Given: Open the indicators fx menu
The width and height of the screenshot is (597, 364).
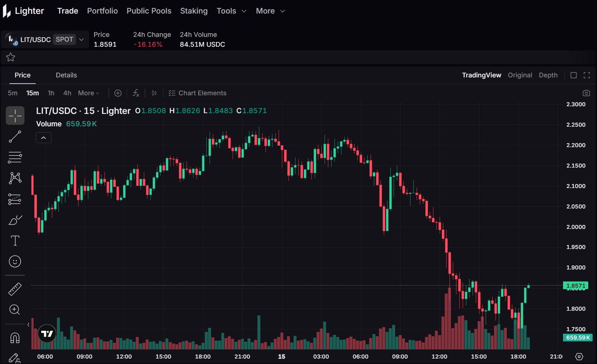Looking at the screenshot, I should point(136,93).
